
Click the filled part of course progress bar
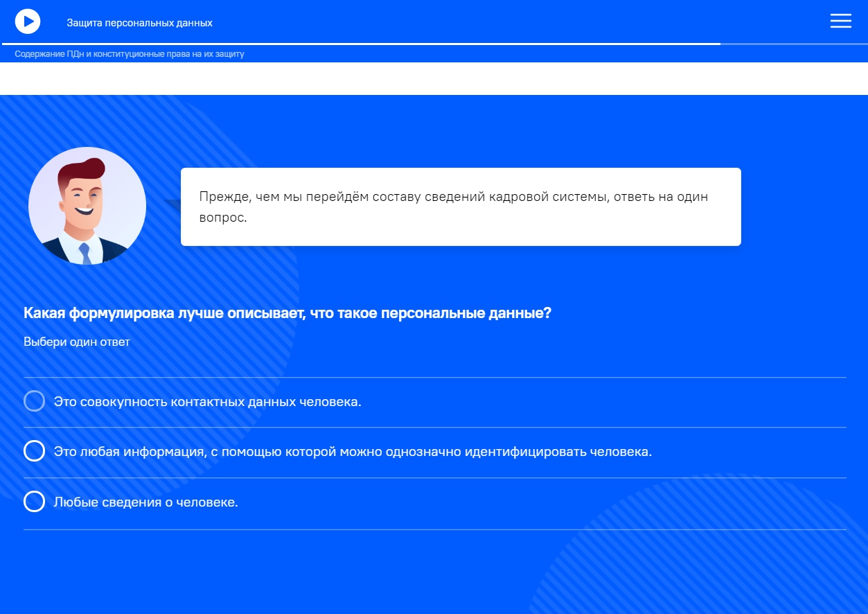(360, 44)
